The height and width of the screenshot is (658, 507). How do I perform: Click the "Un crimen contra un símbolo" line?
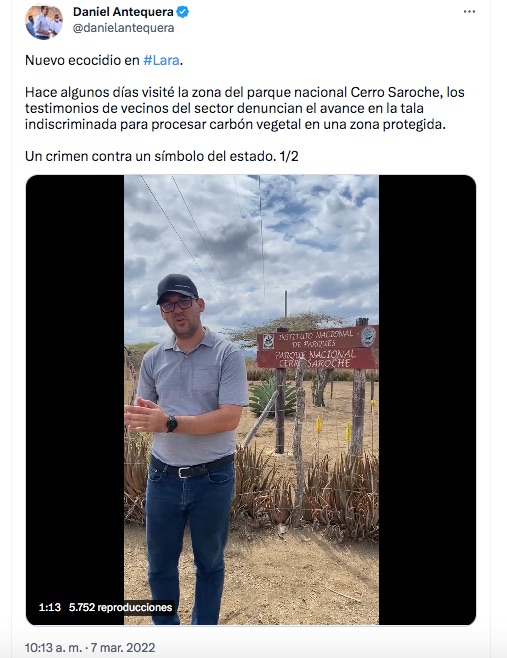pyautogui.click(x=162, y=156)
